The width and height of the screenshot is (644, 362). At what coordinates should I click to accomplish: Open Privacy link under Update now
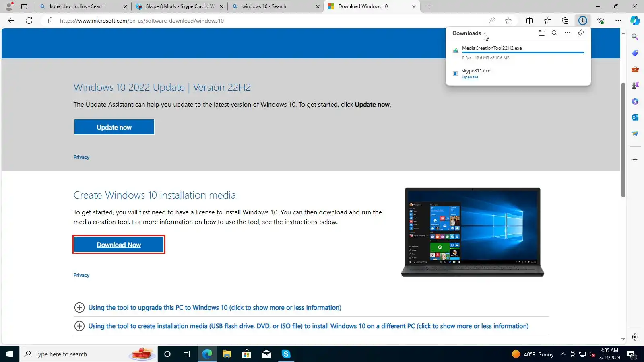coord(81,157)
